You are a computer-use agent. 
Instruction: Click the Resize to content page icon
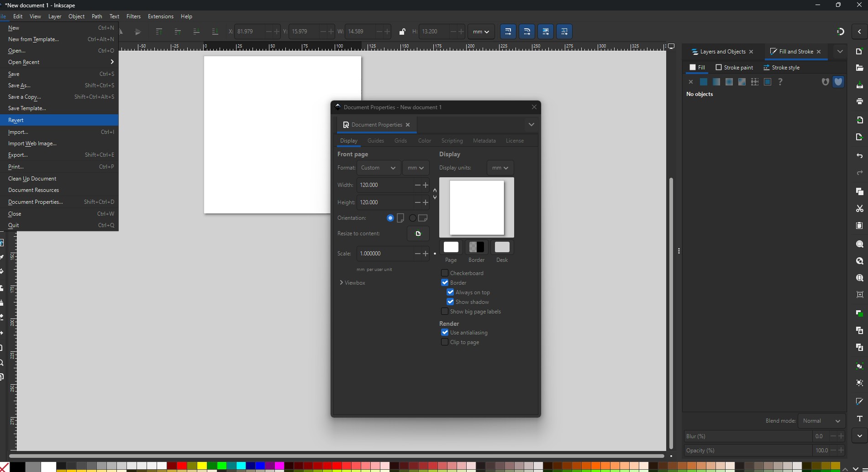pyautogui.click(x=418, y=233)
